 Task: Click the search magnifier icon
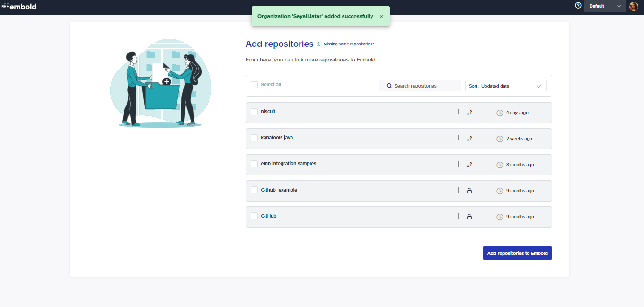point(389,86)
